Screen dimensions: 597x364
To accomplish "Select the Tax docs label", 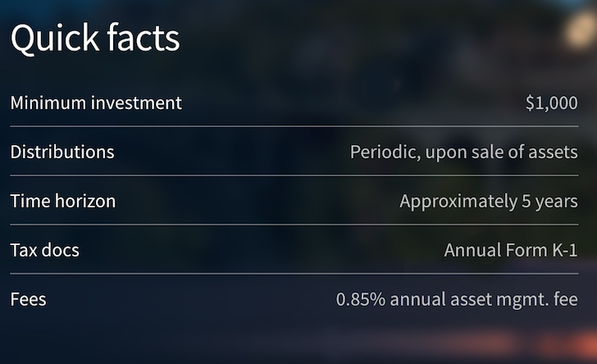I will pos(45,250).
